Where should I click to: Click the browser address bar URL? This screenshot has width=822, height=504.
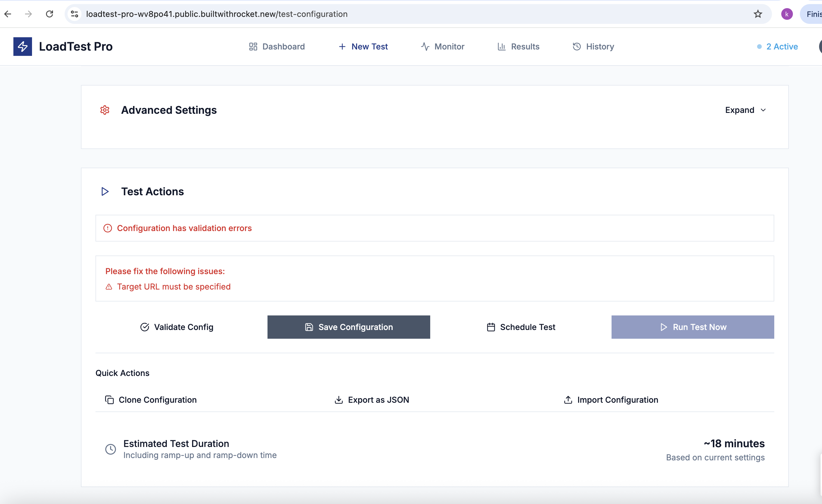click(x=217, y=14)
